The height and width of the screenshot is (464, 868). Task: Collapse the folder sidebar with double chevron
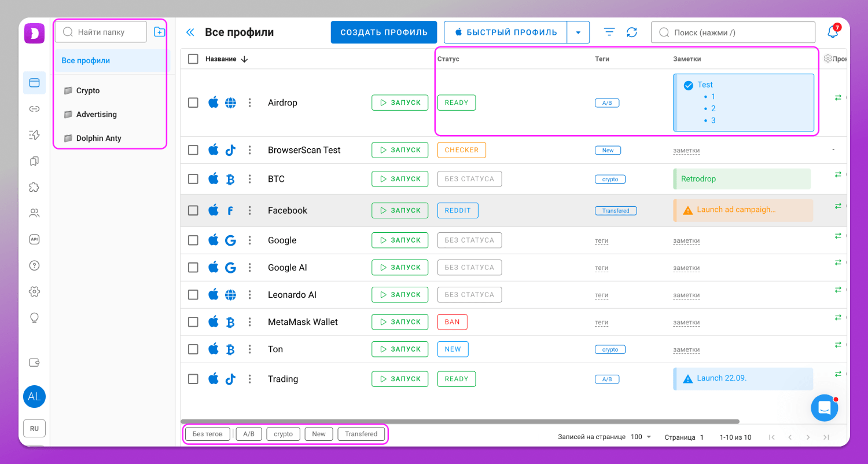click(x=190, y=32)
